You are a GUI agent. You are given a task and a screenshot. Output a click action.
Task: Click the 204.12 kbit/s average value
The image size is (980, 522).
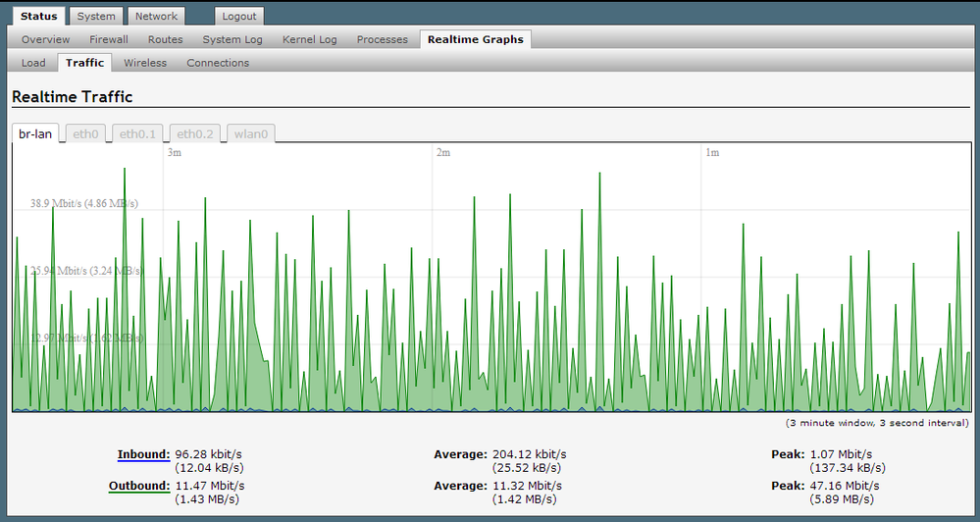530,454
